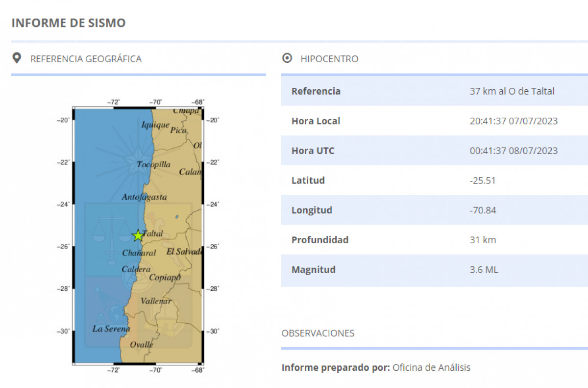Click the 'Oficina de Análisis' text
Screen dimensions: 588x388
tap(431, 367)
